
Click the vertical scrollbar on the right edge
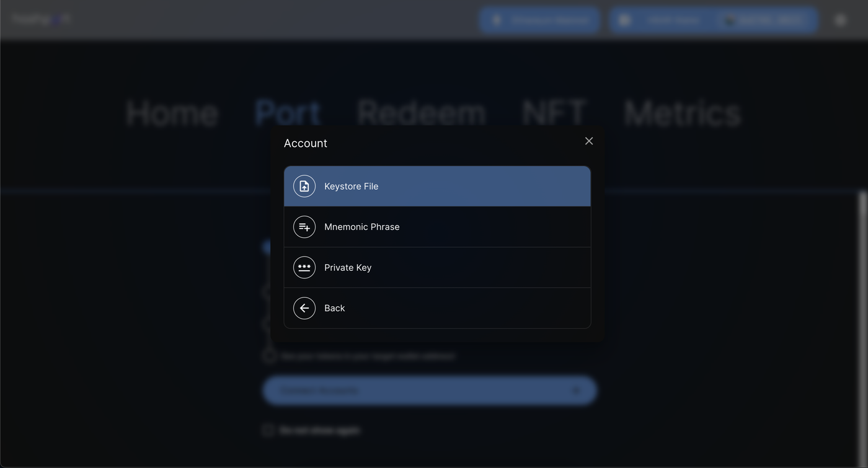pos(862,248)
